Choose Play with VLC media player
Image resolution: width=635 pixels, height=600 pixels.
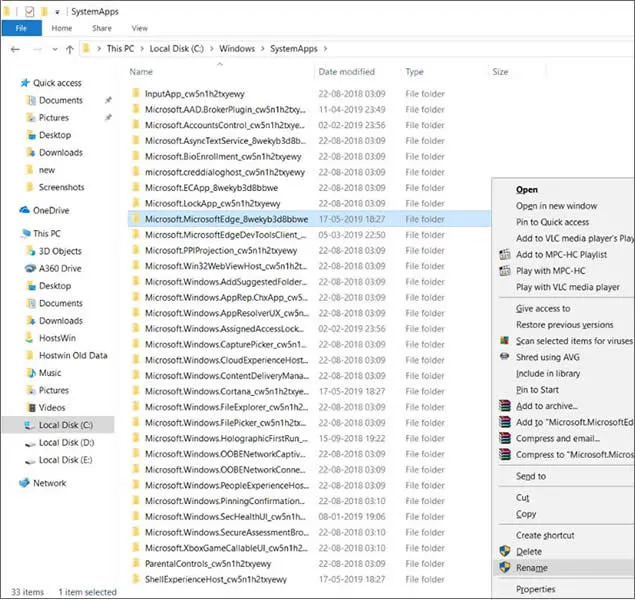568,287
